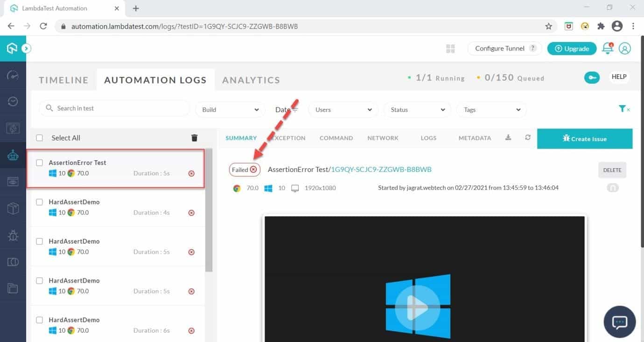Tick the AssertionError Test checkbox
The height and width of the screenshot is (342, 644).
(x=40, y=162)
